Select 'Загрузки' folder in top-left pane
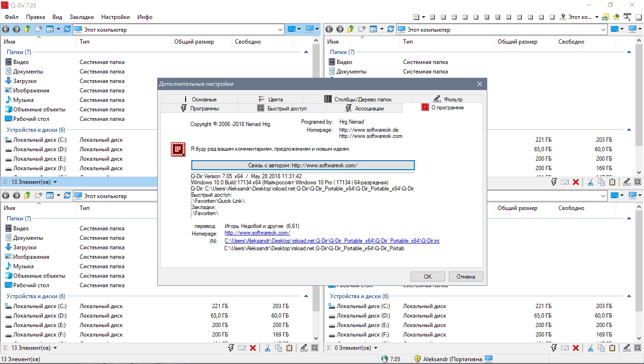The width and height of the screenshot is (644, 364). click(x=25, y=81)
